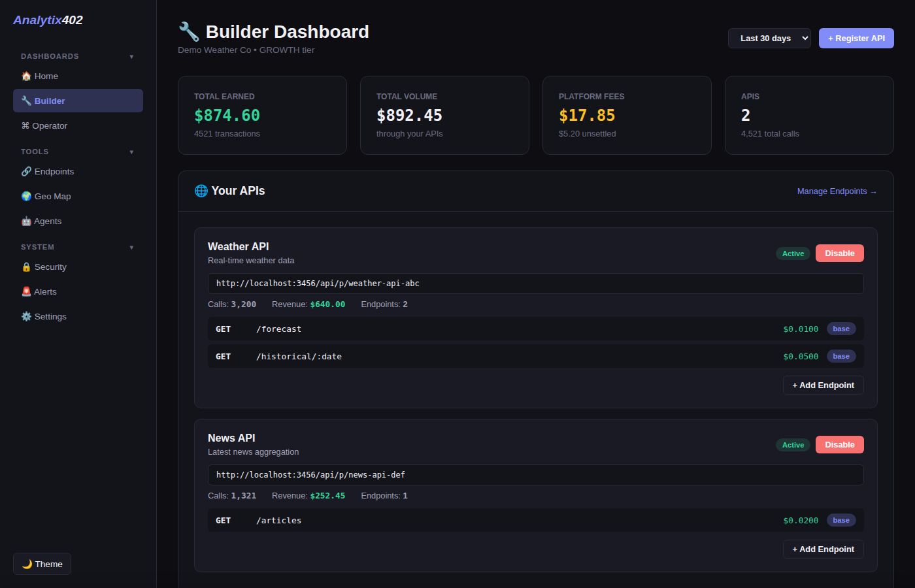Viewport: 915px width, 588px height.
Task: Click the Security lock icon
Action: coord(26,267)
